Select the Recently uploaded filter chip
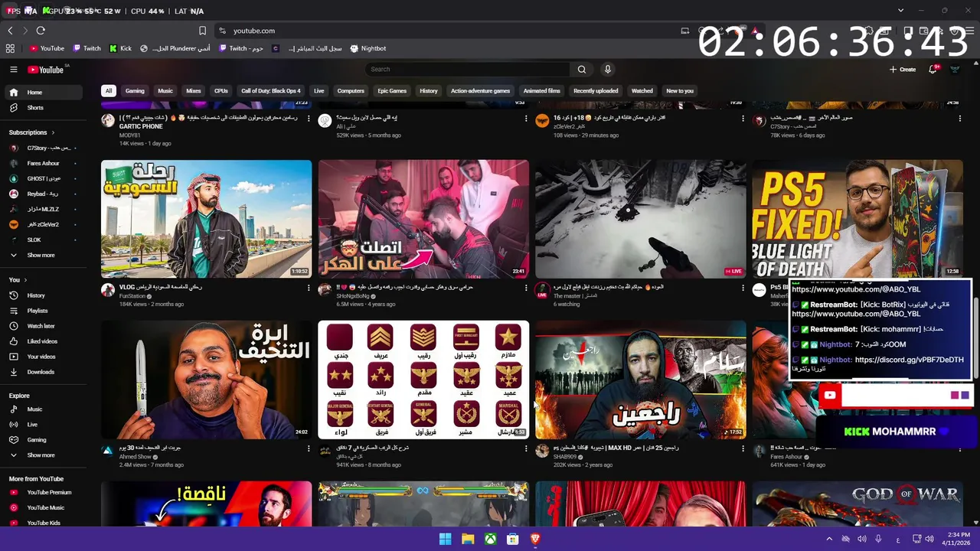Viewport: 980px width, 551px height. click(x=596, y=91)
